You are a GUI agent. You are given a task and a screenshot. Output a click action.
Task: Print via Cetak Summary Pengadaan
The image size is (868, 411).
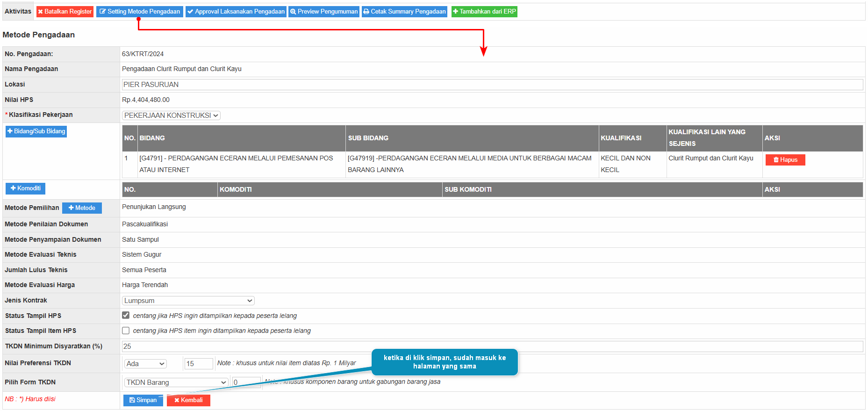pos(404,12)
